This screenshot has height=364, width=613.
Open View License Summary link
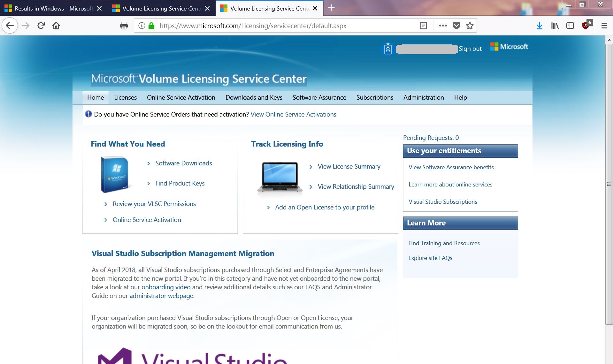349,166
